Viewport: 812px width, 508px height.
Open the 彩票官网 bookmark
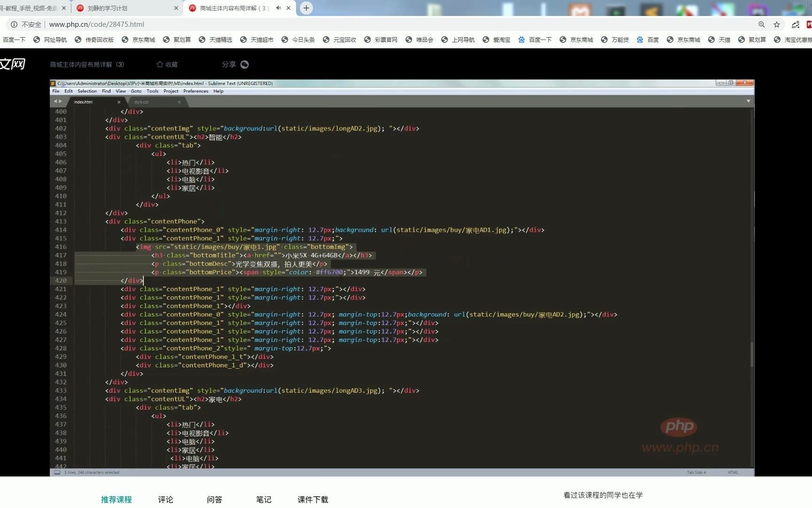click(381, 40)
